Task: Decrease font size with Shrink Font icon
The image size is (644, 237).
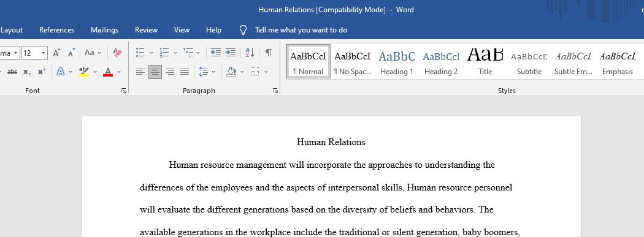Action: [x=72, y=53]
